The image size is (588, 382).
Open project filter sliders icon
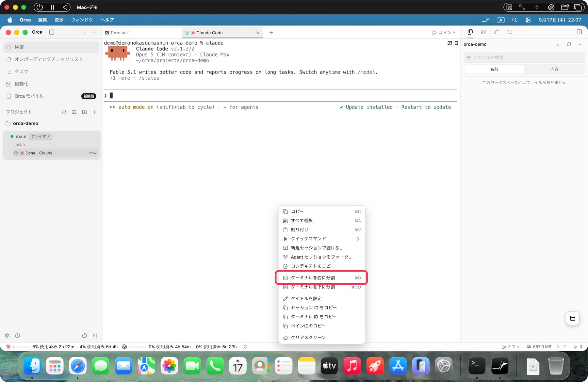74,112
